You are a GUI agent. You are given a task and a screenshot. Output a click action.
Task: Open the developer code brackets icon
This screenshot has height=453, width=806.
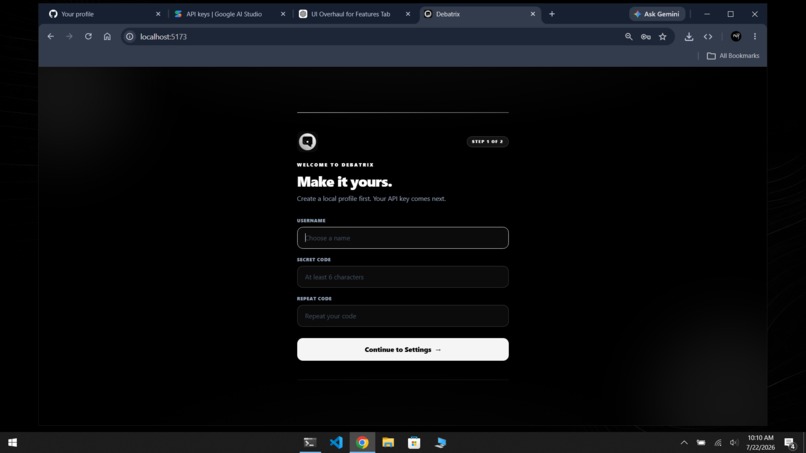point(708,37)
